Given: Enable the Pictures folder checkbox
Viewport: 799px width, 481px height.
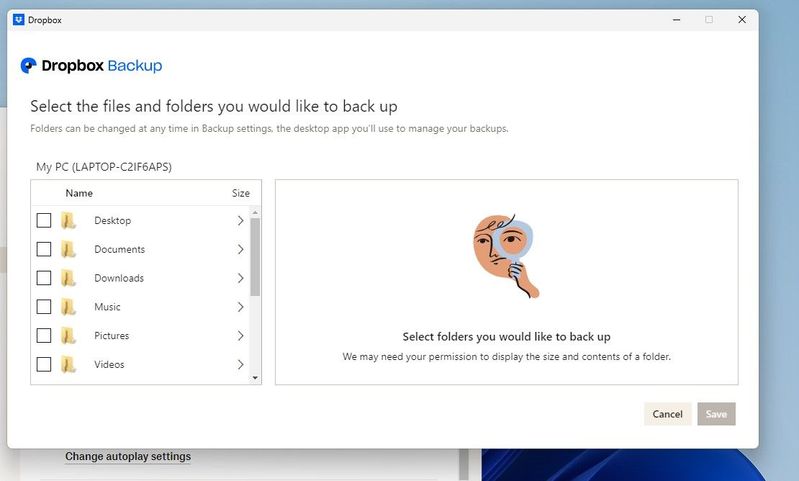Looking at the screenshot, I should click(44, 336).
